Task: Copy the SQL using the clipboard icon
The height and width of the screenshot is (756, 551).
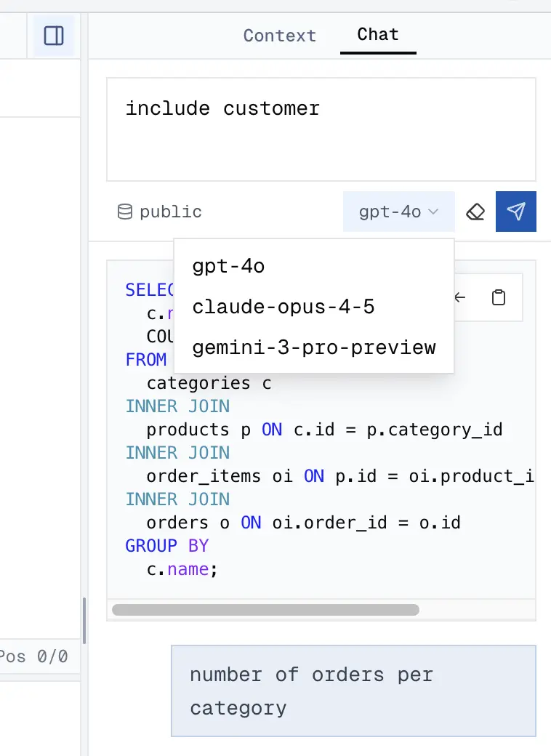Action: [x=499, y=297]
